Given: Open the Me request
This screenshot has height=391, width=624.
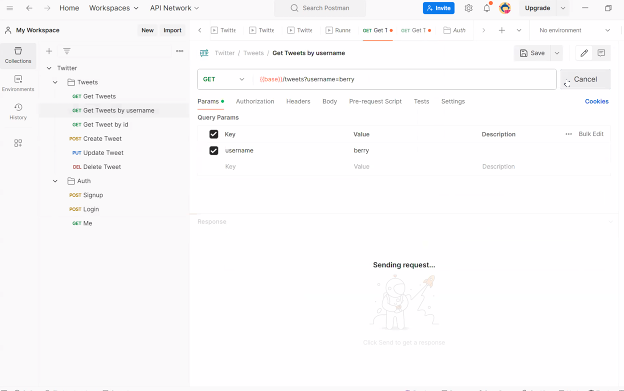Looking at the screenshot, I should [x=82, y=224].
